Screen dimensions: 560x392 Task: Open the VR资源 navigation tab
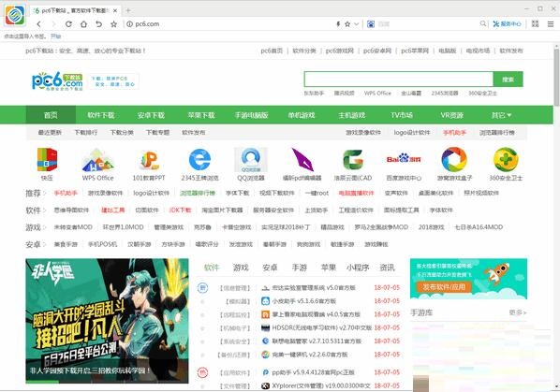coord(451,115)
